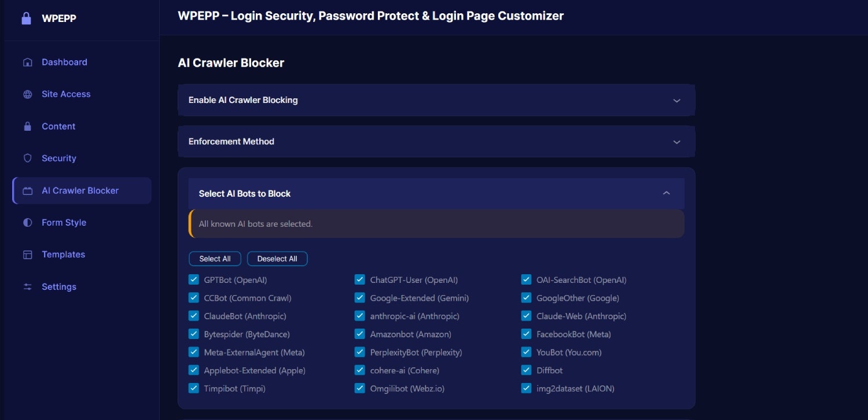This screenshot has width=868, height=420.
Task: Collapse Select AI Bots to Block chevron
Action: coord(666,193)
